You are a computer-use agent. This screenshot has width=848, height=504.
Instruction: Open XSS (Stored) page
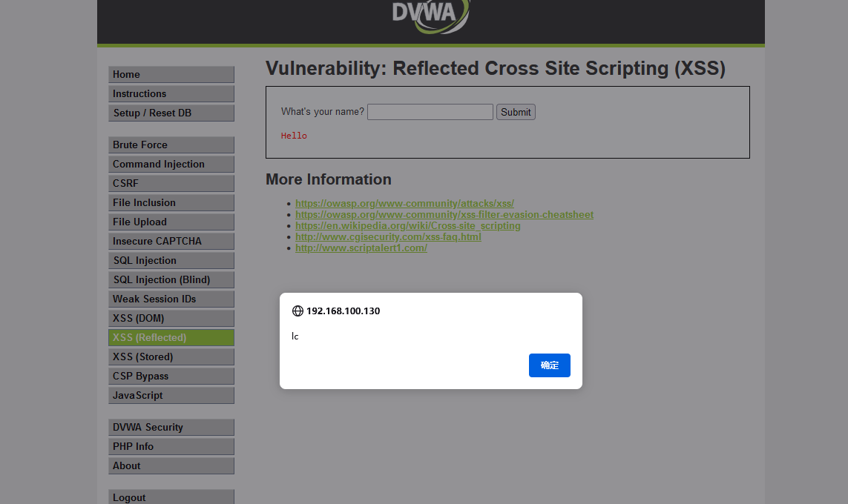(171, 357)
